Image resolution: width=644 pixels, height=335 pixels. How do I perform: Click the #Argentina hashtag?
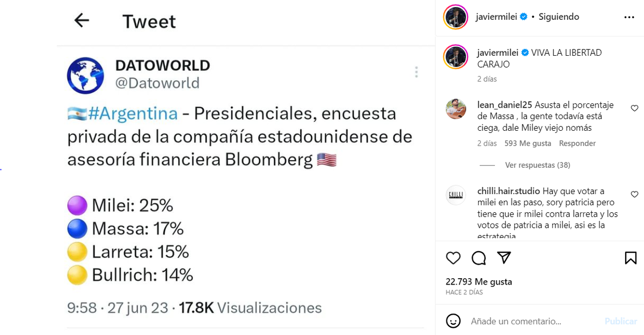(133, 114)
